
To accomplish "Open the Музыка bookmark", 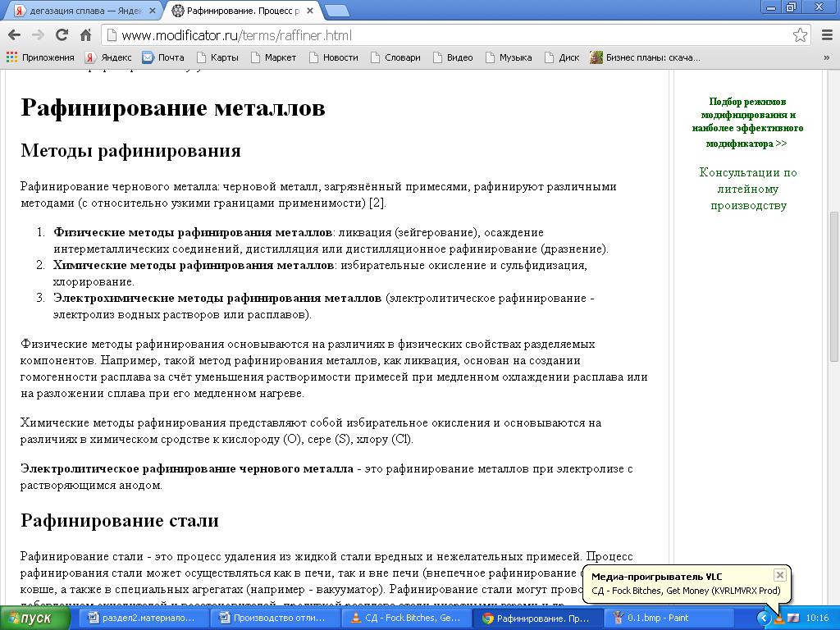I will coord(509,57).
